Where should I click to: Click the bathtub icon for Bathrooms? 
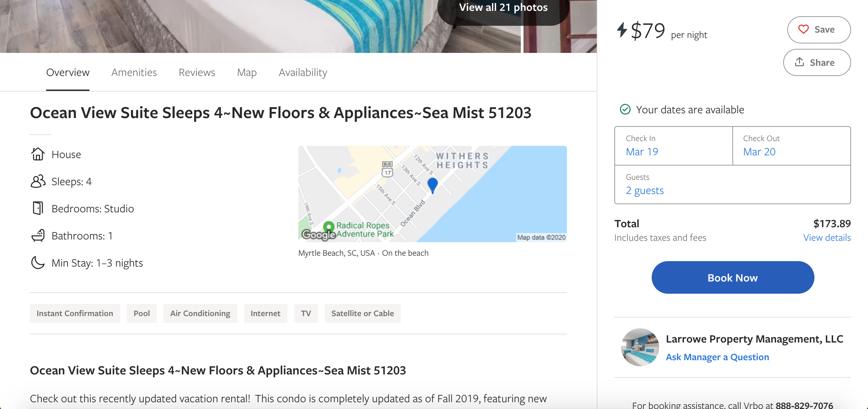click(38, 236)
